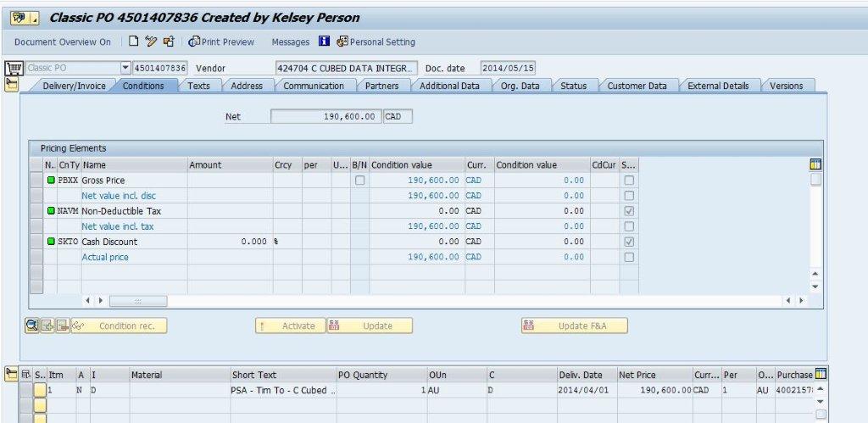Switch to the Delivery/Invoice tab
This screenshot has width=868, height=423.
[74, 86]
